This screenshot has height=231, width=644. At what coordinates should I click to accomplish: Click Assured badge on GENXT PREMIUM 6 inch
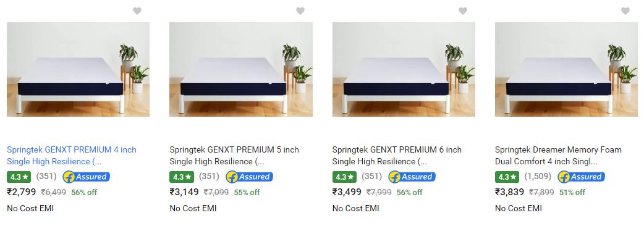(412, 177)
